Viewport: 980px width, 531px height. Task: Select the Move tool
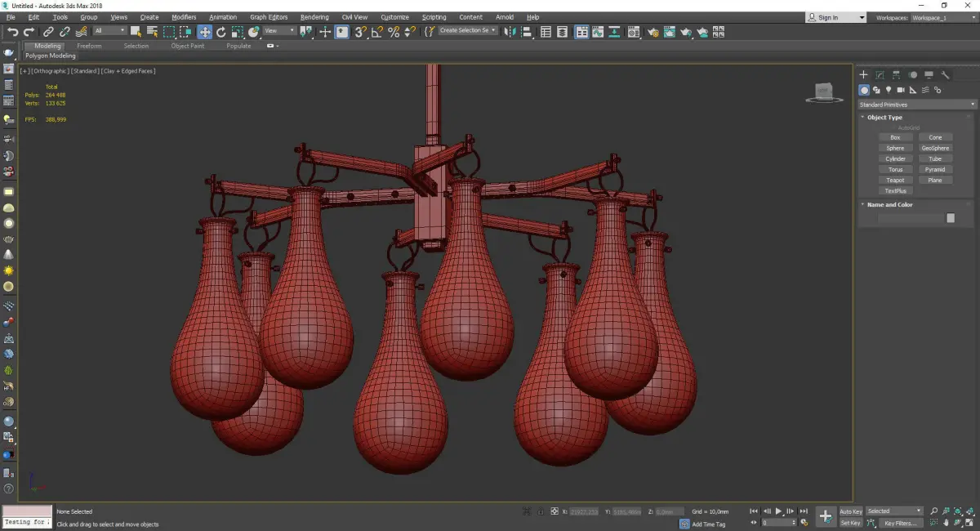coord(204,32)
